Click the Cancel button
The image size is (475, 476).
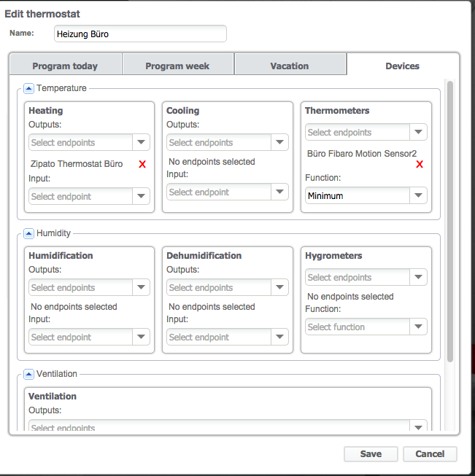430,453
